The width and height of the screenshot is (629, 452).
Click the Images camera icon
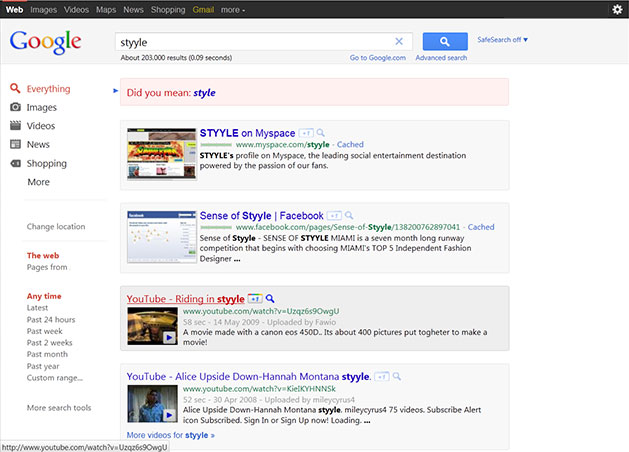click(15, 107)
